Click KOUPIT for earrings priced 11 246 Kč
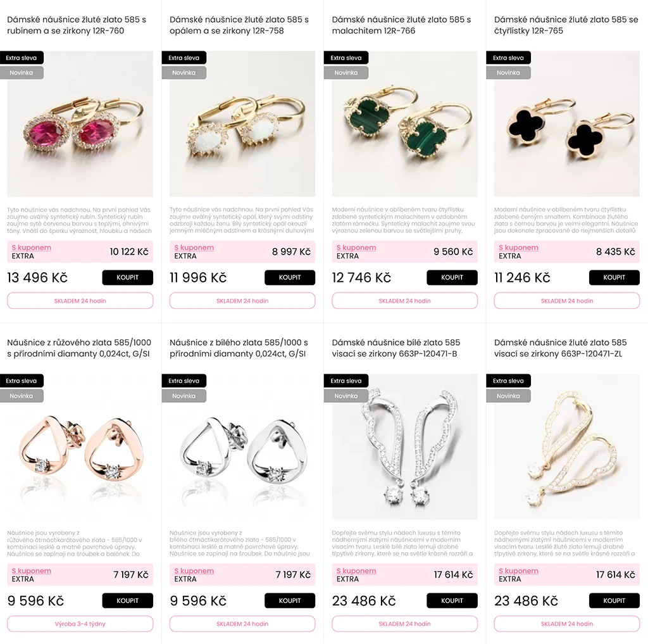Viewport: 648px width, 644px height. click(614, 277)
